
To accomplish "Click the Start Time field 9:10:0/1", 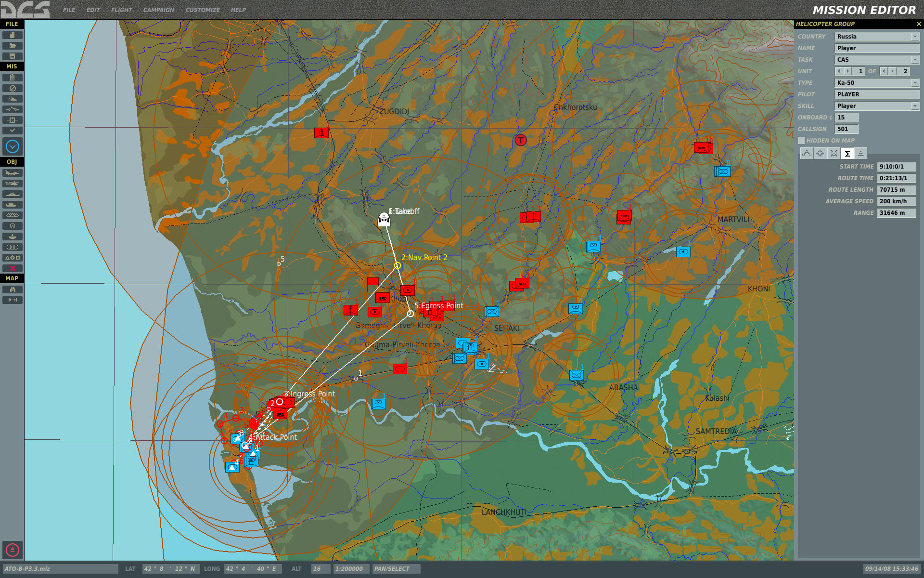I will click(896, 167).
